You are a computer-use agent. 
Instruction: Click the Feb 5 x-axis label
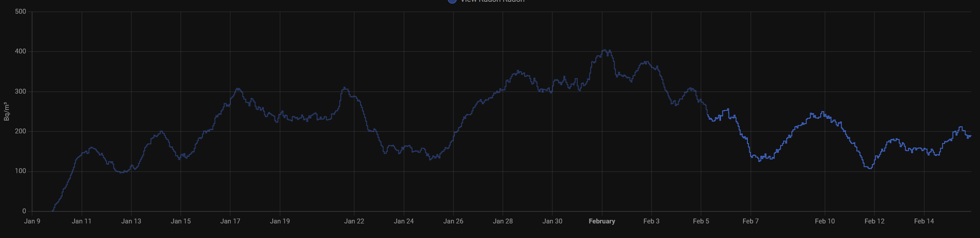(x=701, y=221)
